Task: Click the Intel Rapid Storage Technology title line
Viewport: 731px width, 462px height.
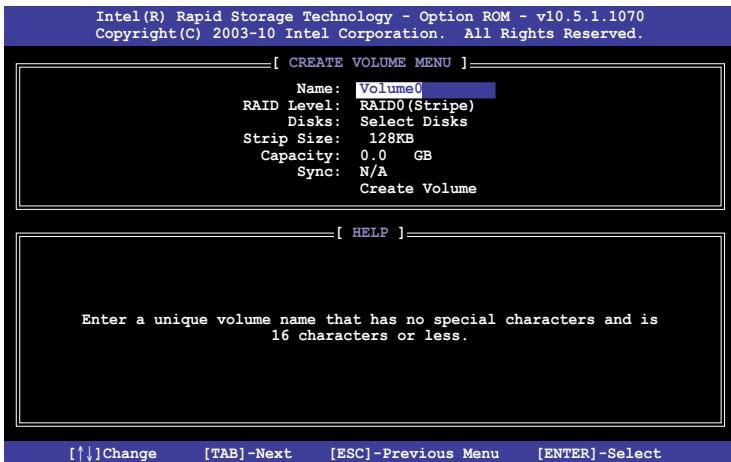Action: tap(370, 17)
